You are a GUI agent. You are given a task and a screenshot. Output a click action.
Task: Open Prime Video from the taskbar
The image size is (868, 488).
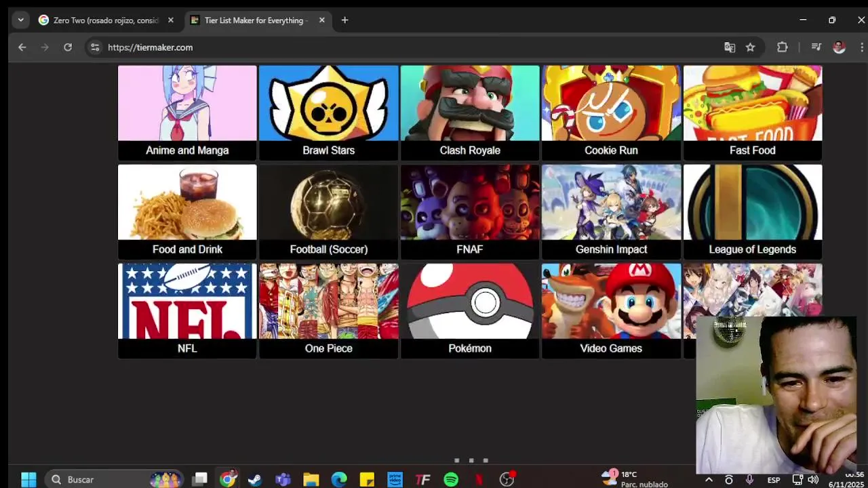(395, 480)
